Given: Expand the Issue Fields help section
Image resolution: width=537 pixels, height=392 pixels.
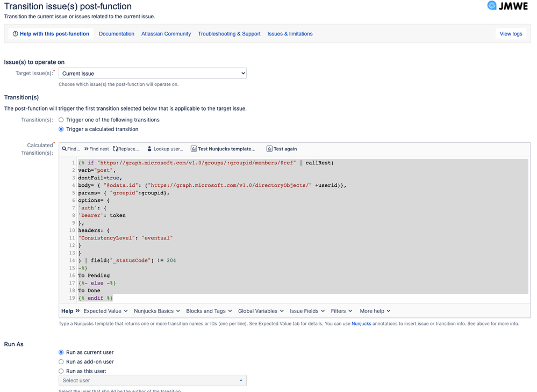Looking at the screenshot, I should (307, 311).
